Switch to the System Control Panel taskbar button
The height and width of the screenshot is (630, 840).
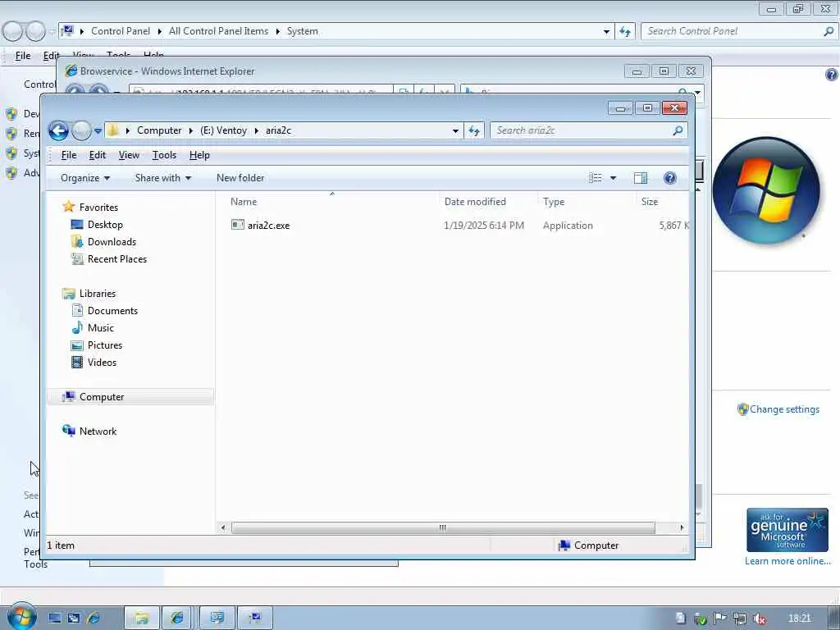click(x=255, y=619)
